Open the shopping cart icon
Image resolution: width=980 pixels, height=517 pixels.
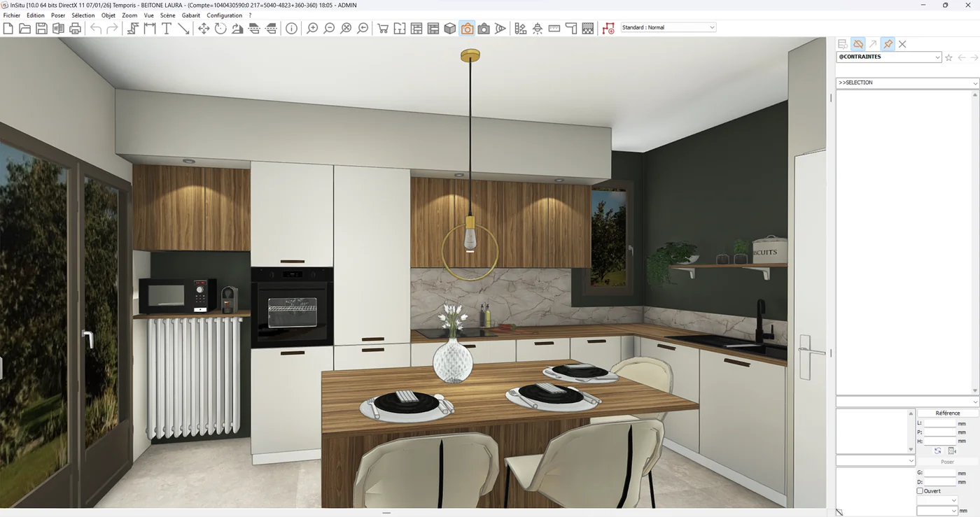click(x=383, y=28)
